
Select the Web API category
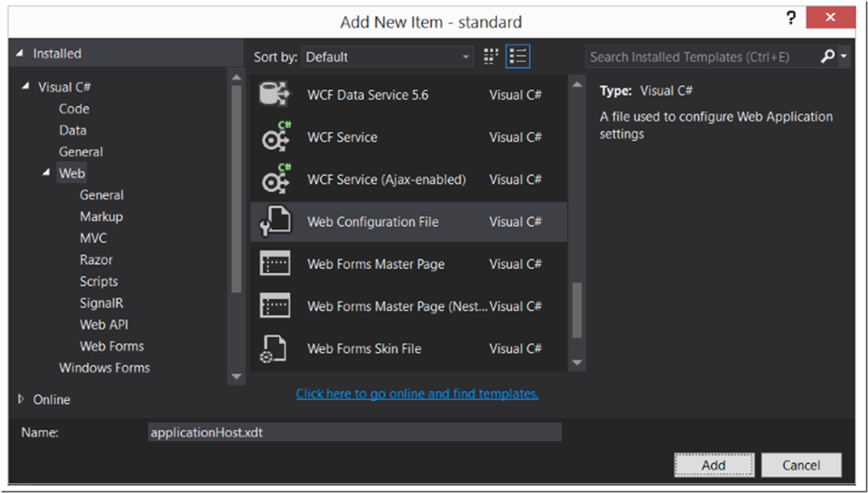[x=104, y=324]
